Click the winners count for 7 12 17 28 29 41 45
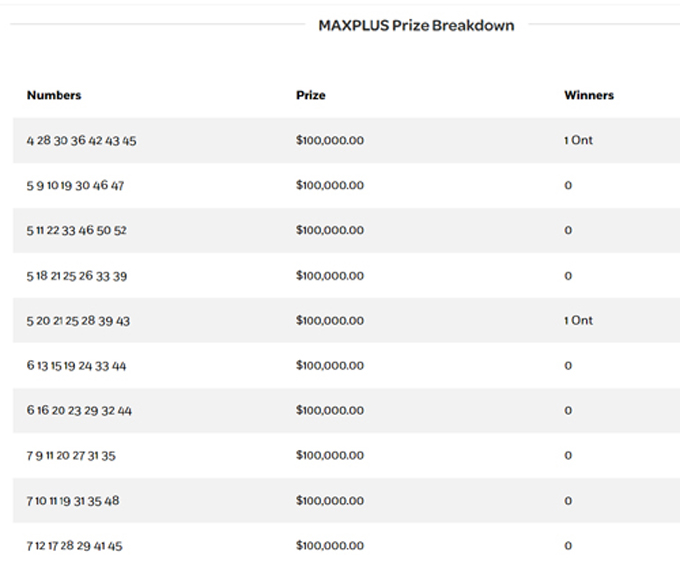This screenshot has width=680, height=563. (x=568, y=546)
